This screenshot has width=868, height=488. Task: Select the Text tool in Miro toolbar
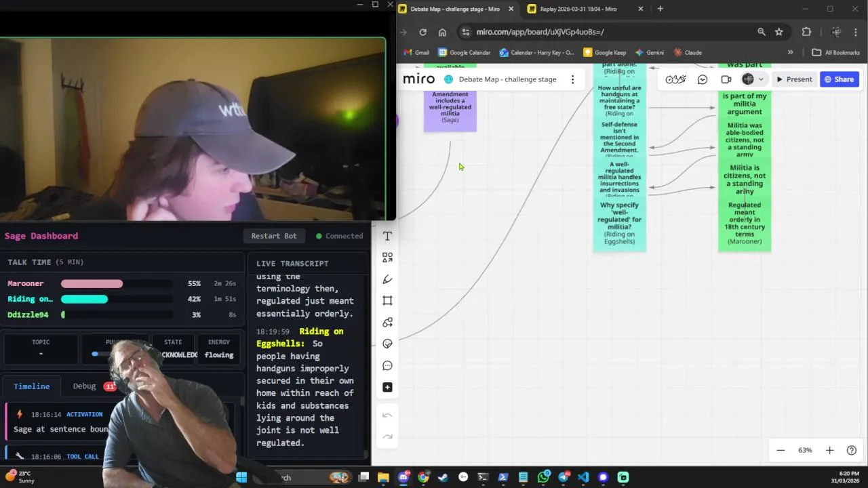387,236
